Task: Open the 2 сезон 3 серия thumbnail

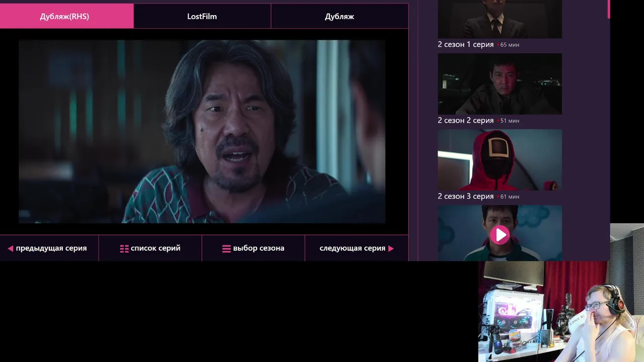Action: (500, 160)
